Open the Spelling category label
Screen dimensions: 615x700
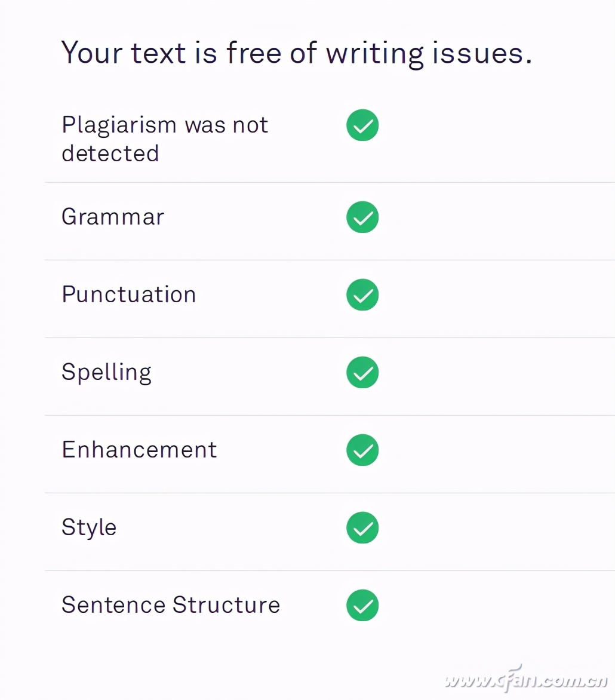click(x=107, y=373)
